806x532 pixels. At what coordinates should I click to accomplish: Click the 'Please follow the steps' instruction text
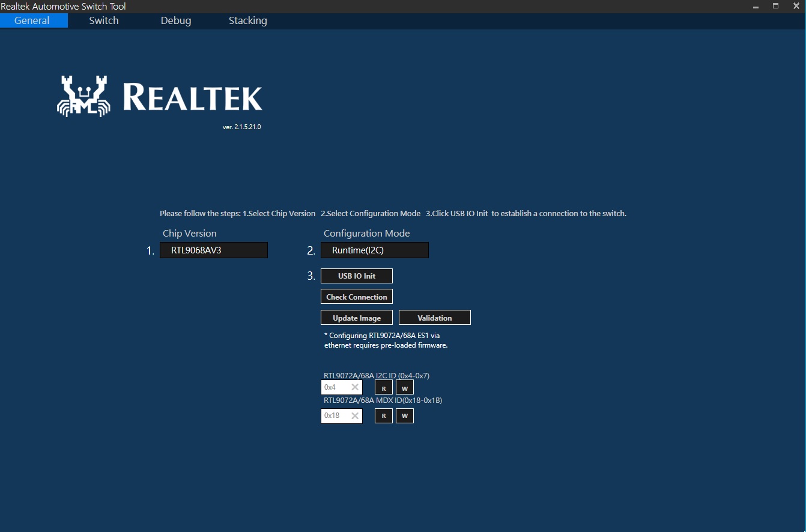393,214
